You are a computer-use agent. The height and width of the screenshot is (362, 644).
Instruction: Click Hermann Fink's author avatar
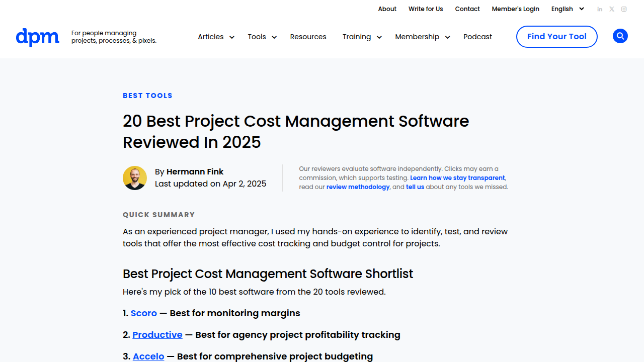pos(135,178)
